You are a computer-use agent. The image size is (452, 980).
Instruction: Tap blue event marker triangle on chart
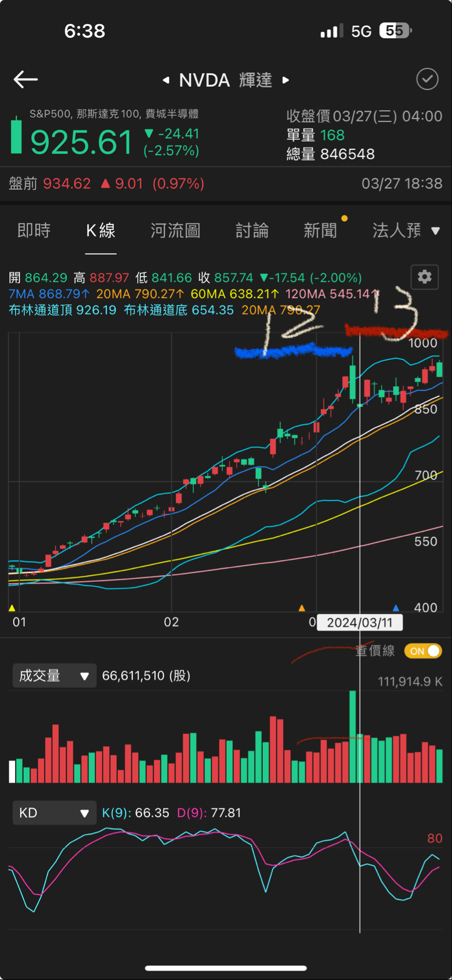[x=395, y=608]
